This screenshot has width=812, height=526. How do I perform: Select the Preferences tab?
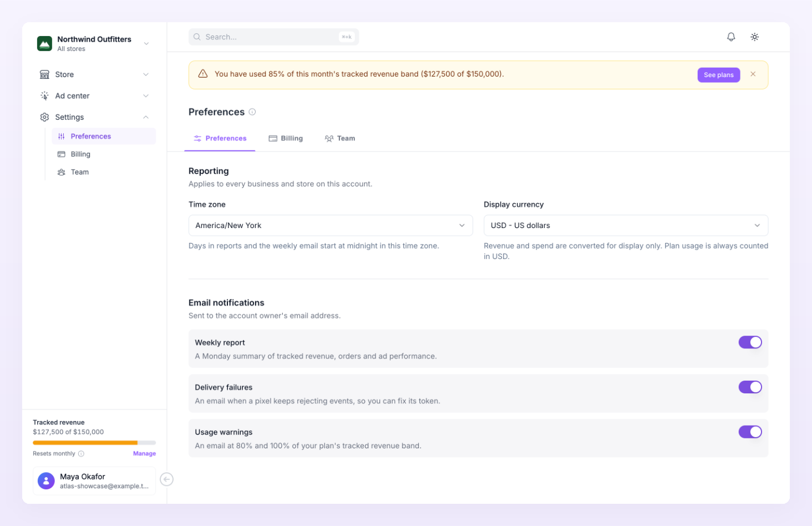coord(220,139)
